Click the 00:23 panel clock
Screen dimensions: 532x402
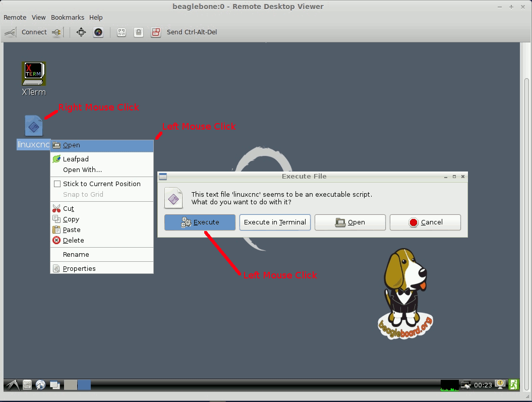coord(483,385)
